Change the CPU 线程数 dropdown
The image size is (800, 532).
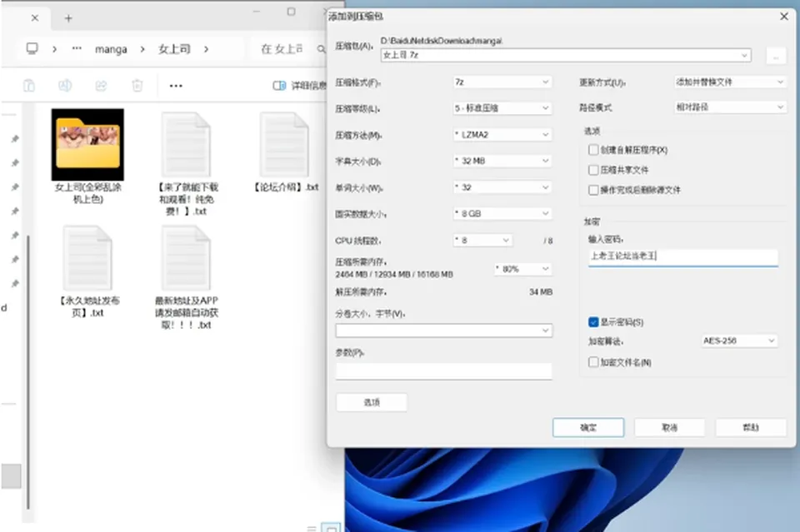(482, 240)
